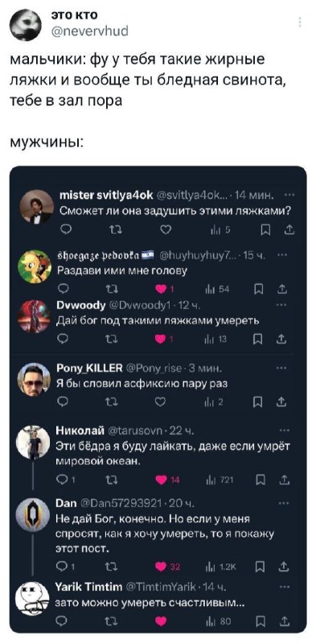Open the three-dot menu on the neverVhud tweet
The width and height of the screenshot is (316, 644).
(x=300, y=22)
